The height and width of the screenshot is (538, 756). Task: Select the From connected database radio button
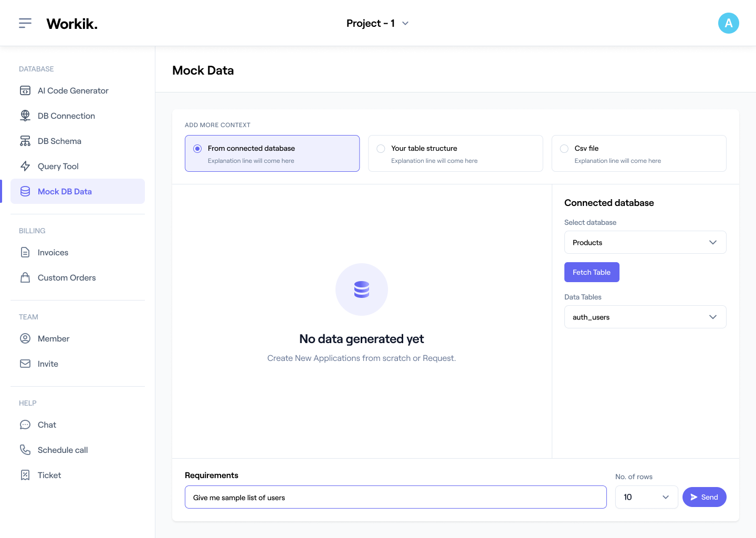click(197, 148)
